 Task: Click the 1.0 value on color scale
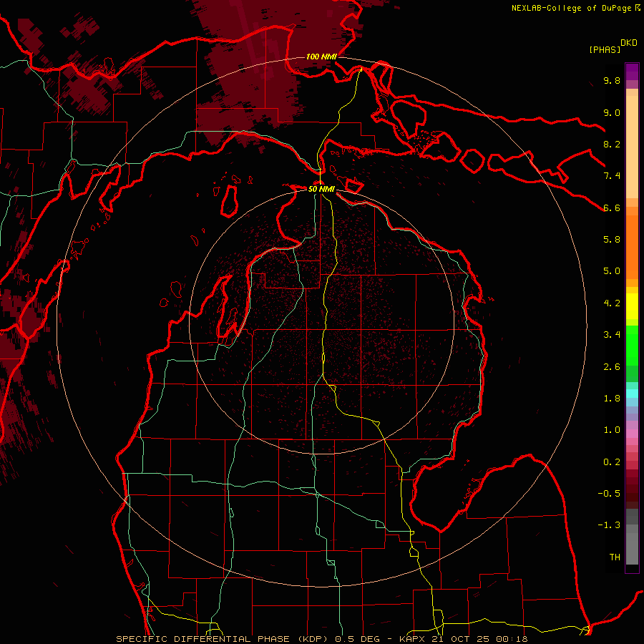coord(612,430)
